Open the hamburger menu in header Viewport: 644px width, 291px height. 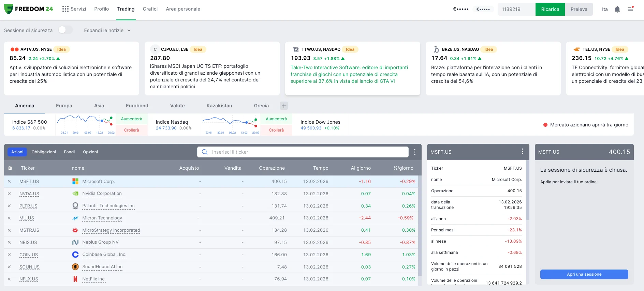pos(630,9)
